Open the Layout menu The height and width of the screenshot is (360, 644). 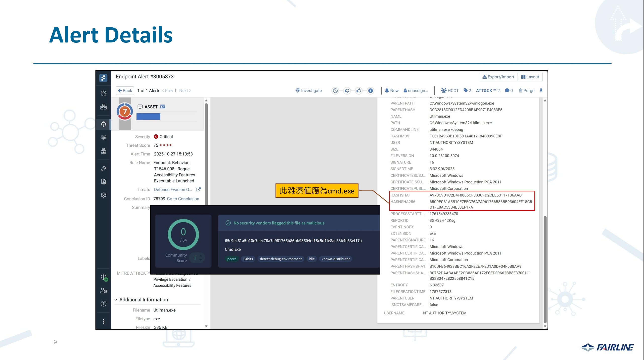tap(530, 77)
